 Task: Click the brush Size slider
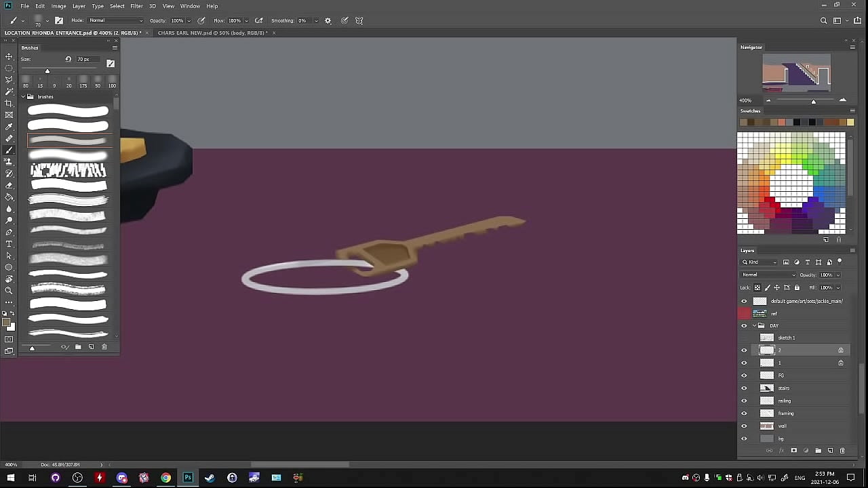click(47, 71)
